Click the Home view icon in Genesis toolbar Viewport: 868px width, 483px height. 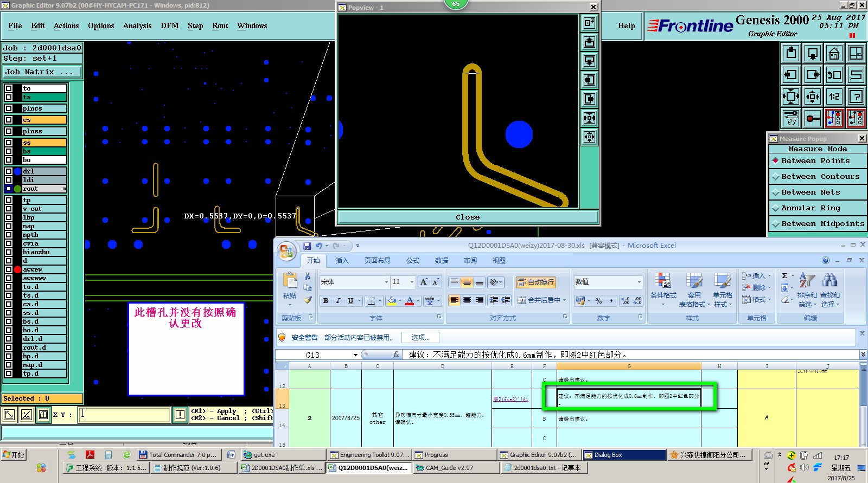[x=834, y=53]
